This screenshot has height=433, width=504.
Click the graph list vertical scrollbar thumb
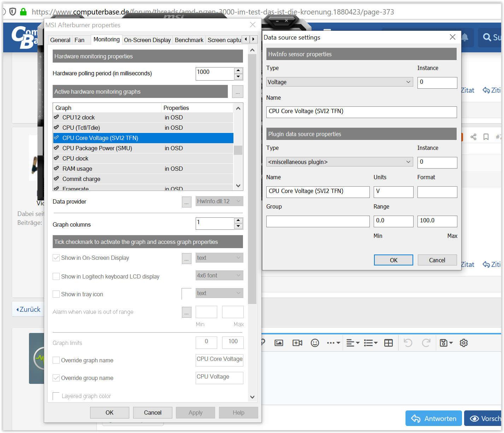[x=238, y=150]
